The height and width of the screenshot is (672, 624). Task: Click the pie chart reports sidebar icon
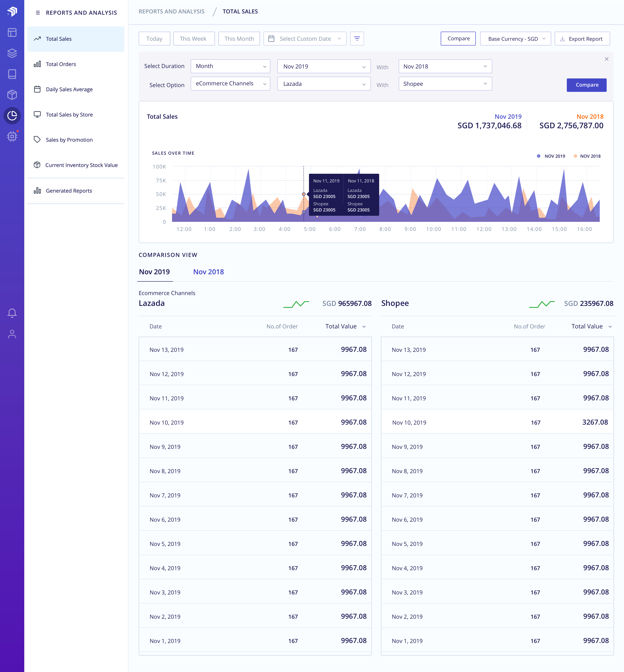tap(12, 116)
